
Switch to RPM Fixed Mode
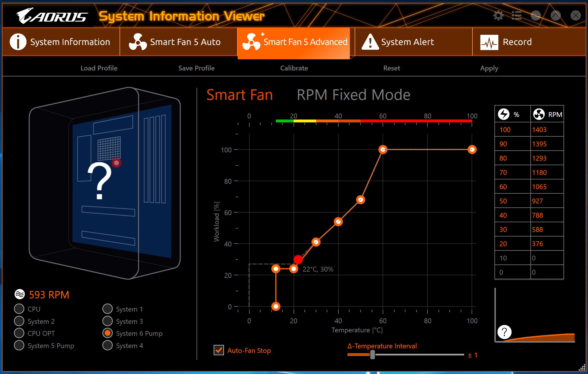tap(353, 95)
